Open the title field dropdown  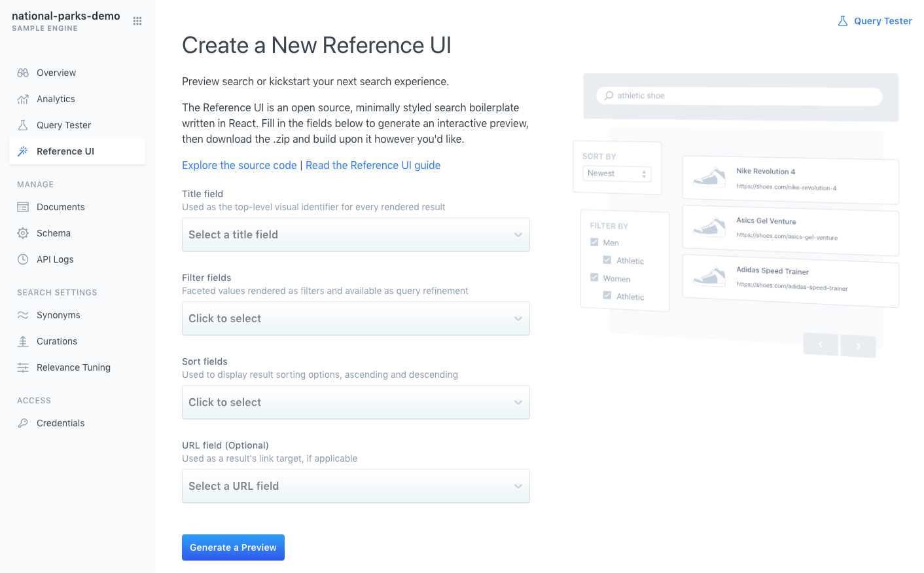point(355,234)
